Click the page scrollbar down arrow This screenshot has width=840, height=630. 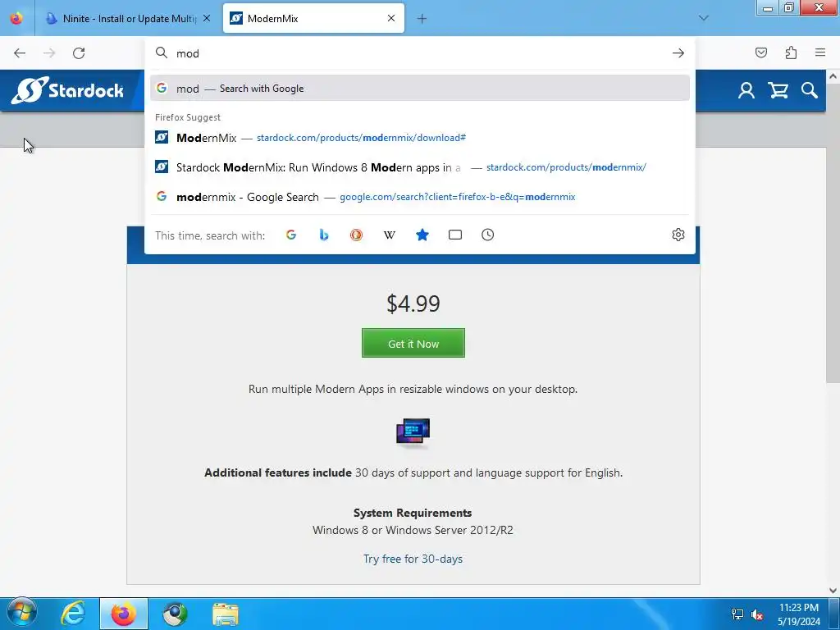pos(833,591)
